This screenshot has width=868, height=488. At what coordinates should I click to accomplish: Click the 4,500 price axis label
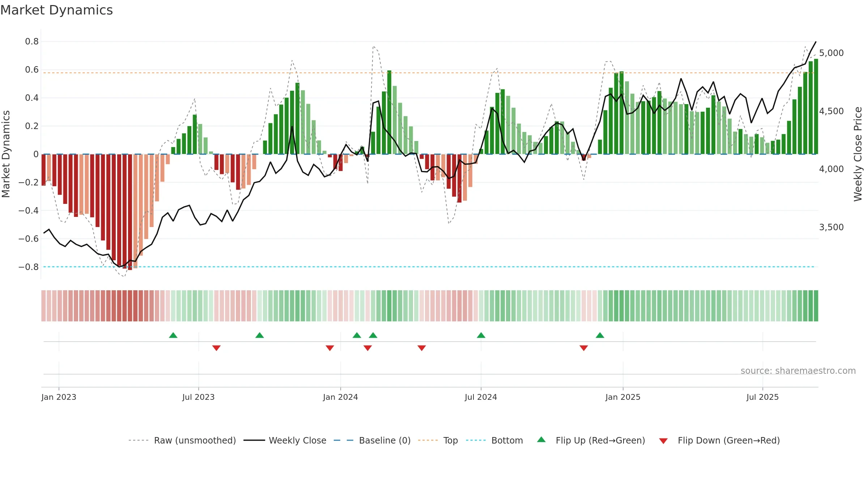(831, 111)
